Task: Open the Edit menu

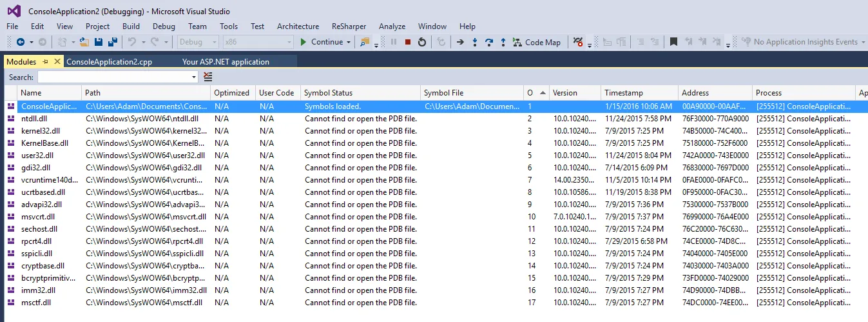Action: (37, 26)
